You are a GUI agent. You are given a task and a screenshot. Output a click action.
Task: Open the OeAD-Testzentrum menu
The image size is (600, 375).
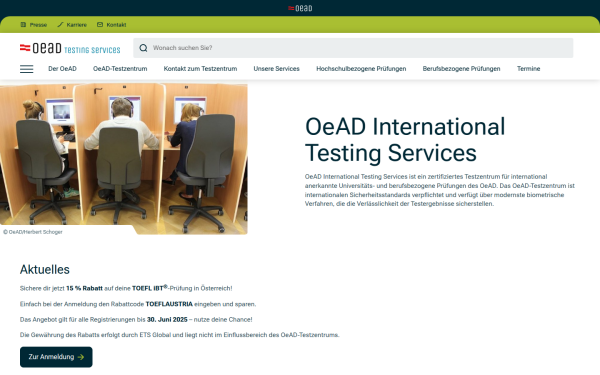pyautogui.click(x=120, y=69)
